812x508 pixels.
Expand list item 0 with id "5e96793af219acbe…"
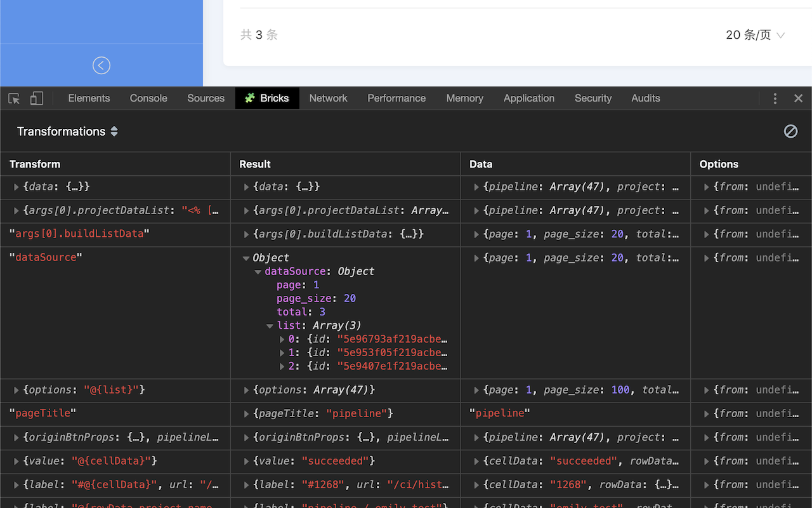(282, 338)
